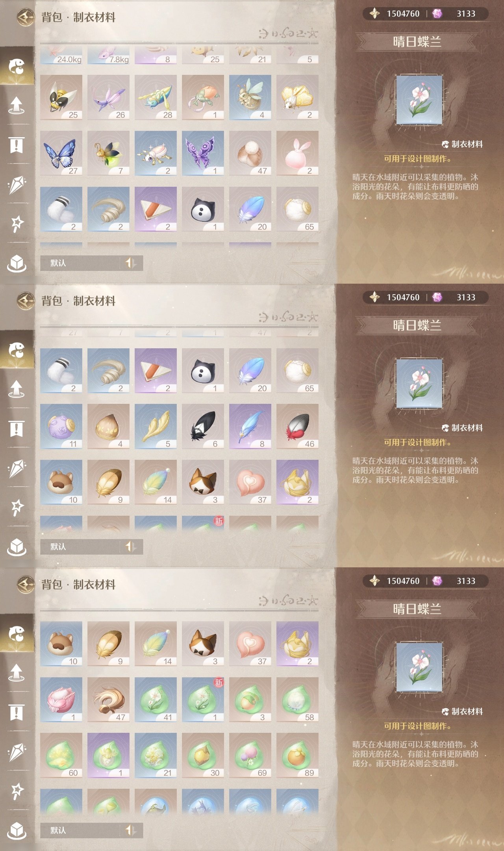The width and height of the screenshot is (504, 851).
Task: Select the purple butterfly with count 1
Action: (203, 153)
